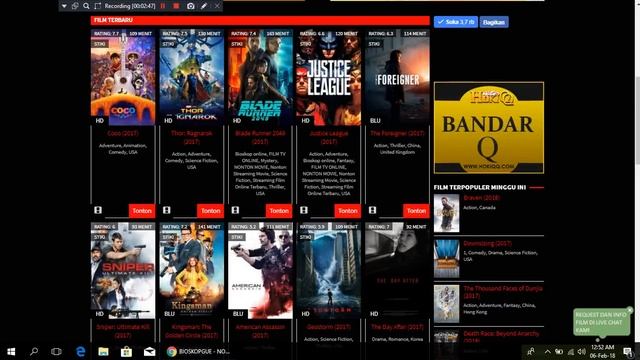Screen dimensions: 640x360
Task: Open the Justice League (2017) title link
Action: [329, 138]
